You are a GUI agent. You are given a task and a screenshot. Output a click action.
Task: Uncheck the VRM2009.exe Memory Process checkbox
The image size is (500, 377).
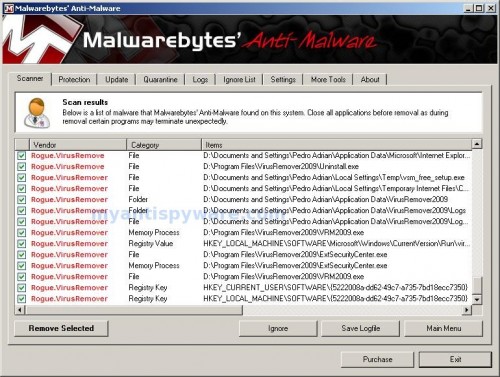click(22, 233)
